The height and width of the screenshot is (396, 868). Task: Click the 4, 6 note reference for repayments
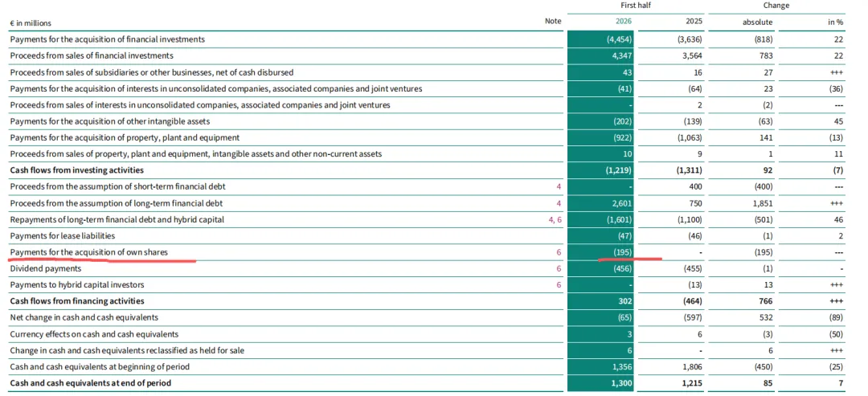555,219
